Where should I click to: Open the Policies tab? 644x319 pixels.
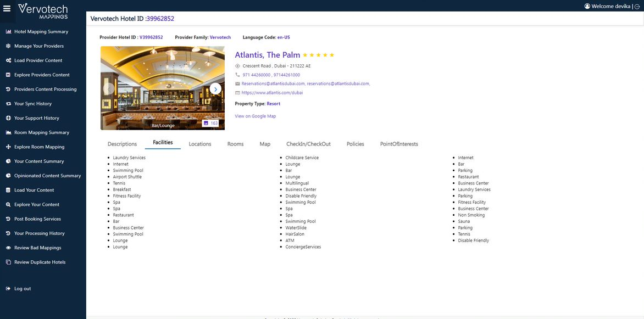click(356, 143)
